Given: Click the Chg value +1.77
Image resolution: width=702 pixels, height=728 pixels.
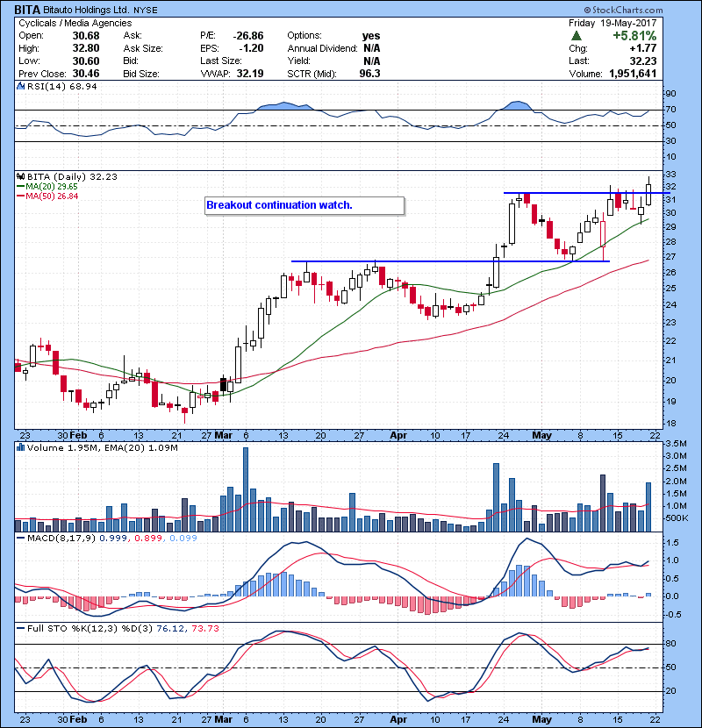Looking at the screenshot, I should pyautogui.click(x=643, y=48).
